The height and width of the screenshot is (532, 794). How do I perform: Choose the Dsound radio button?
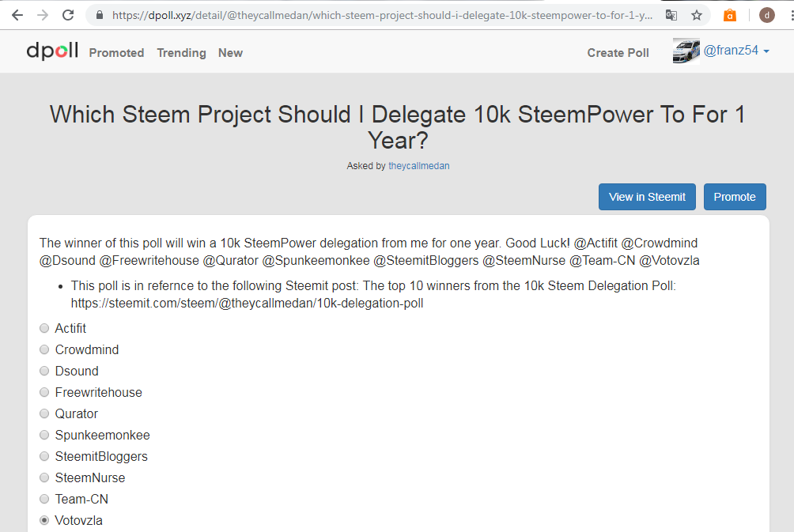44,371
